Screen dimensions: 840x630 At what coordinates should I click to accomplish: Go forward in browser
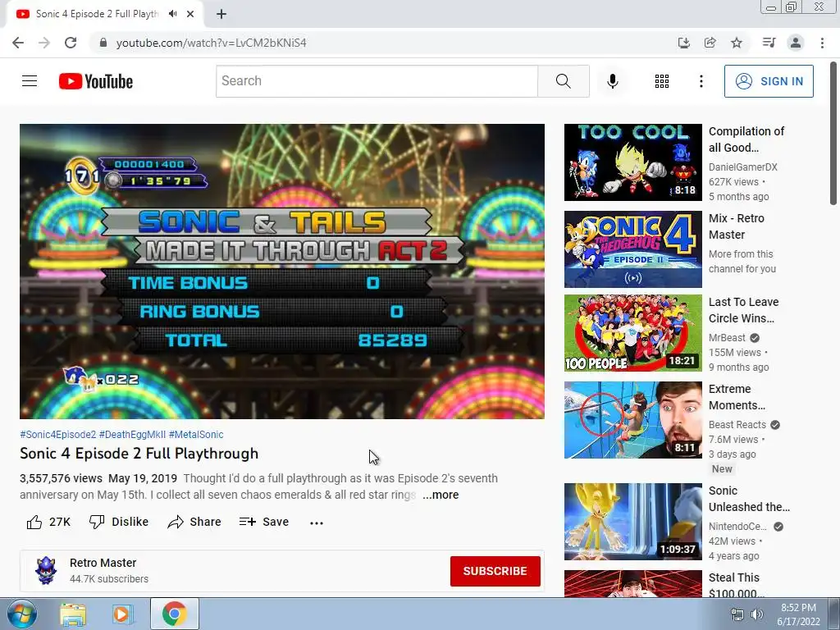44,43
